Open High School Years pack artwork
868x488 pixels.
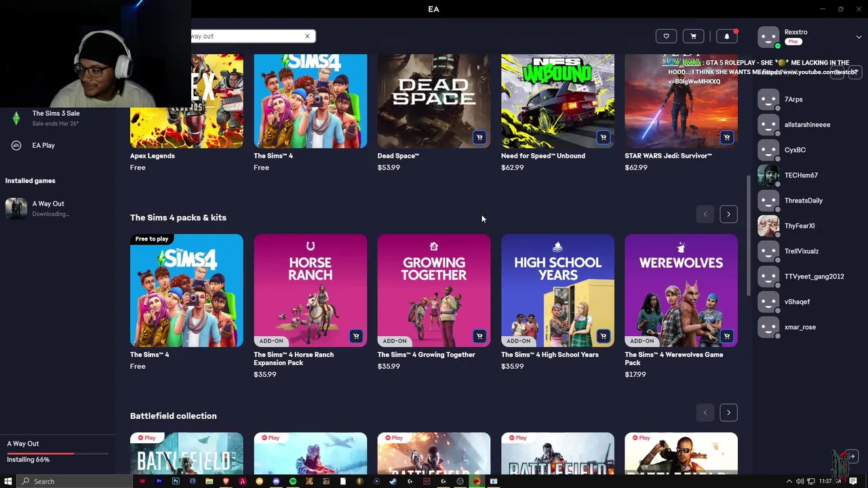pyautogui.click(x=557, y=291)
